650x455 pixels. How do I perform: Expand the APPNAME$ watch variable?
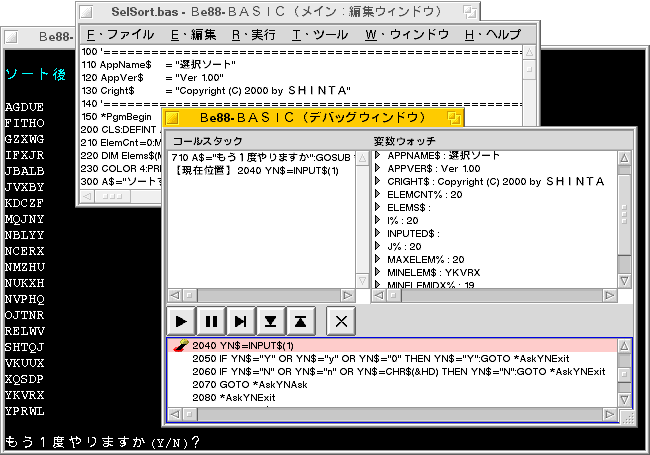377,155
